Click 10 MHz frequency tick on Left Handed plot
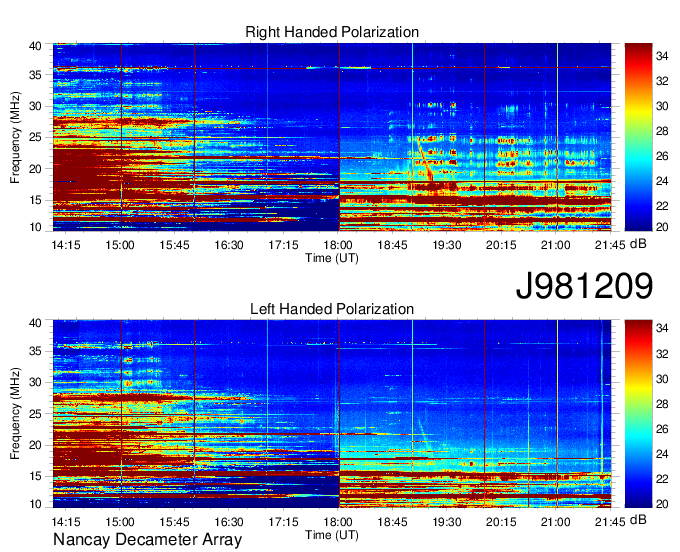 pyautogui.click(x=35, y=504)
